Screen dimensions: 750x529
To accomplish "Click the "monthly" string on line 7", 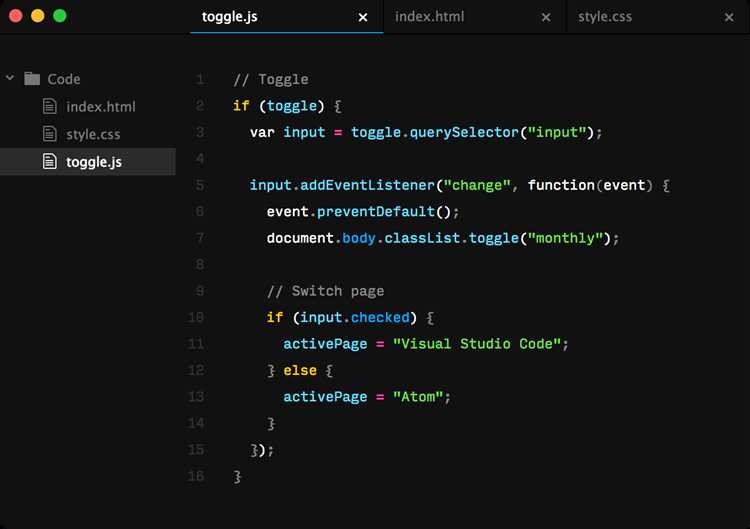I will point(565,238).
